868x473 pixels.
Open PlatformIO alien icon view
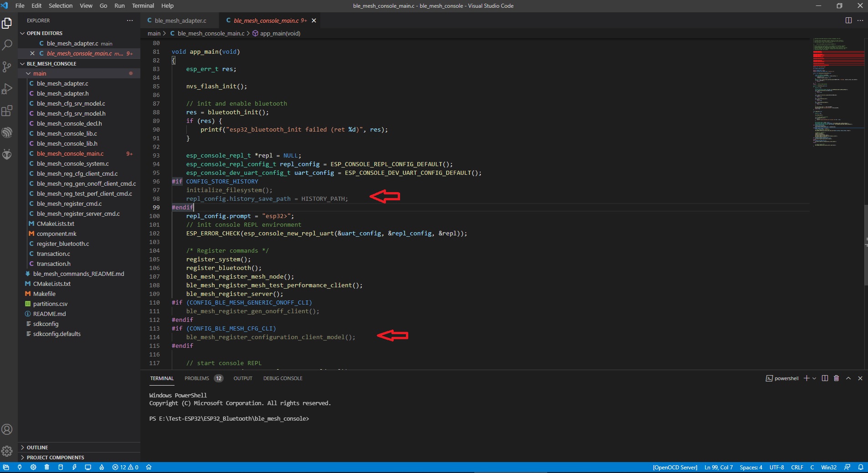pos(7,154)
